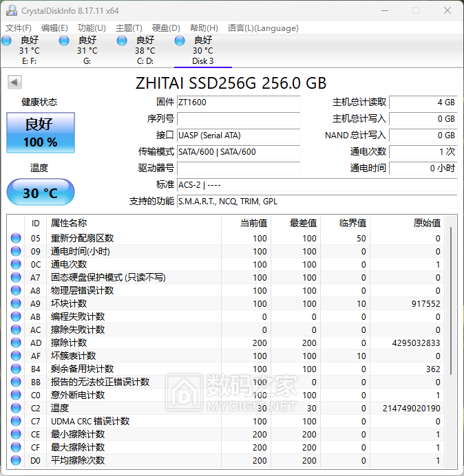464x476 pixels.
Task: Go to previous disk with left arrow
Action: (14, 82)
